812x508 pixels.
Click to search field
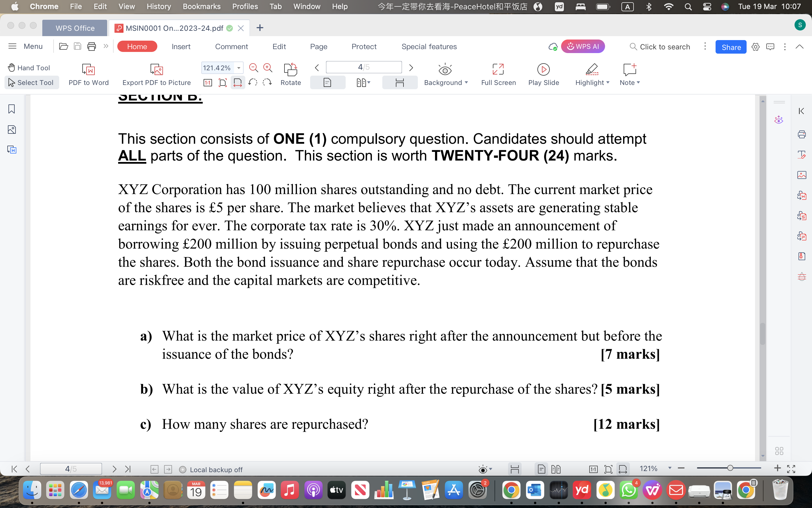tap(660, 47)
